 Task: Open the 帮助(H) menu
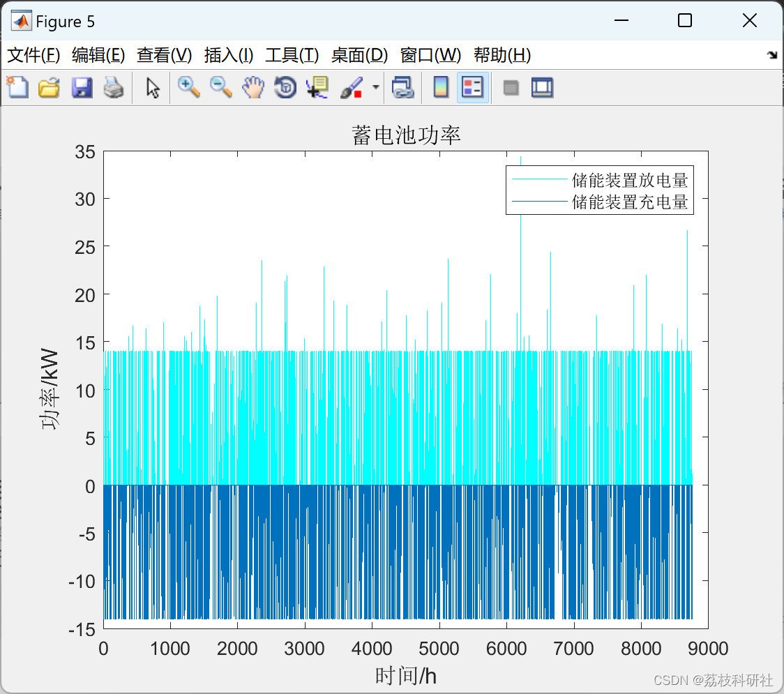pos(502,55)
